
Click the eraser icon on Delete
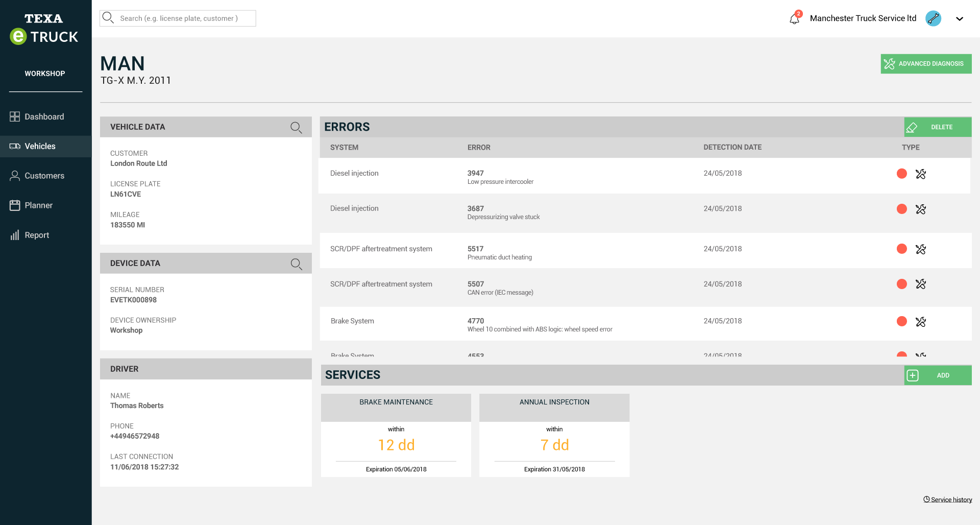912,127
